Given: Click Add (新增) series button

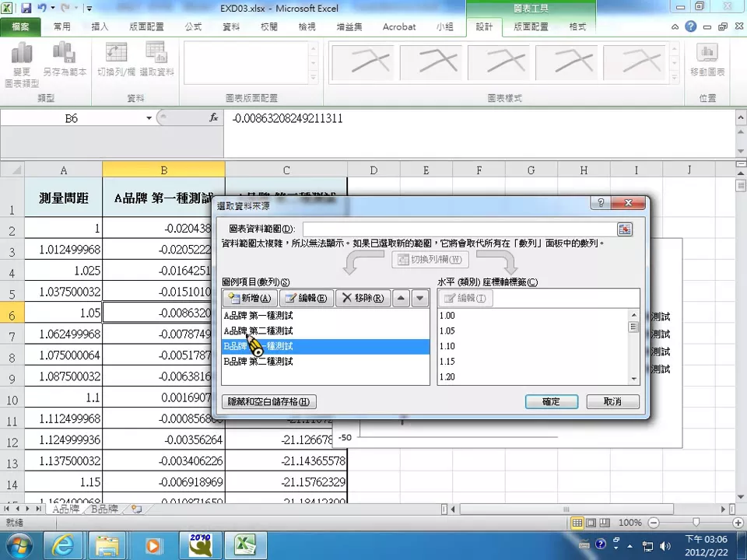Looking at the screenshot, I should pos(250,298).
